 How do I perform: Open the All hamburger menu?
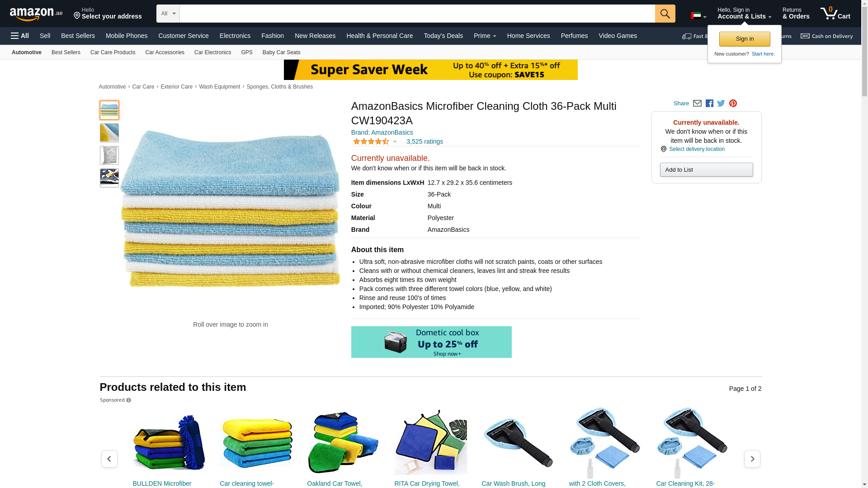[x=20, y=36]
